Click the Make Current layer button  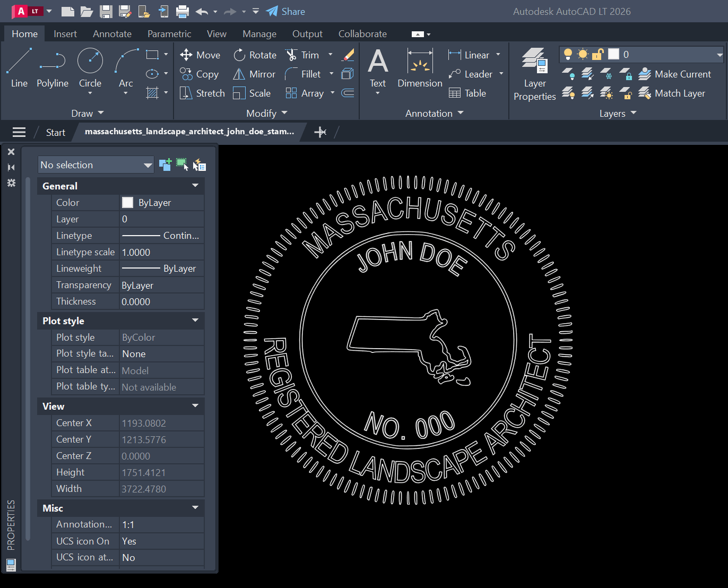675,74
